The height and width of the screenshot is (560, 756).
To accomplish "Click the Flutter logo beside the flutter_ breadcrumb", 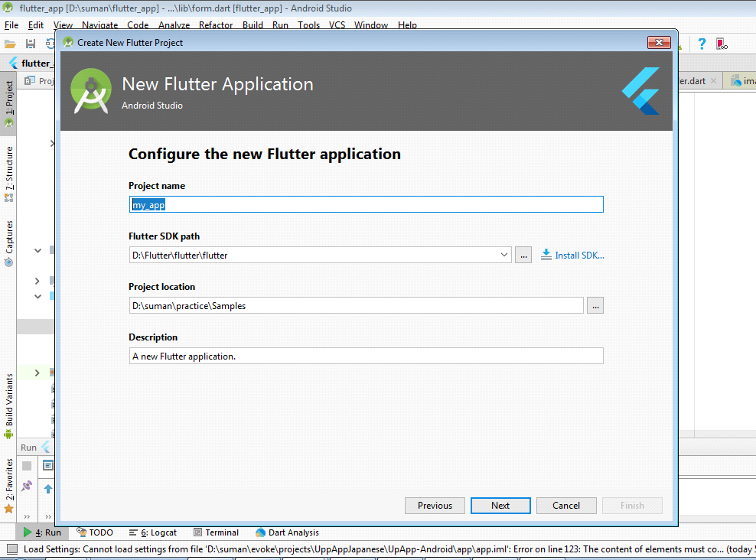I will 13,63.
